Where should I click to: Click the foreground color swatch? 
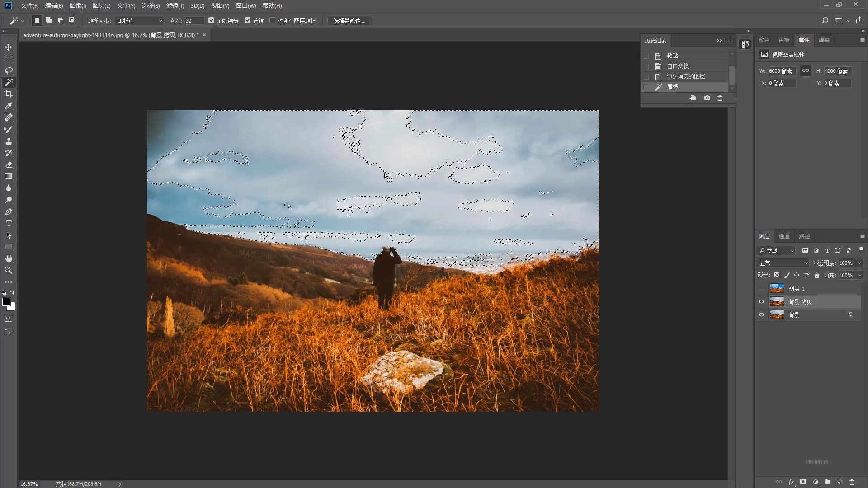(x=6, y=302)
